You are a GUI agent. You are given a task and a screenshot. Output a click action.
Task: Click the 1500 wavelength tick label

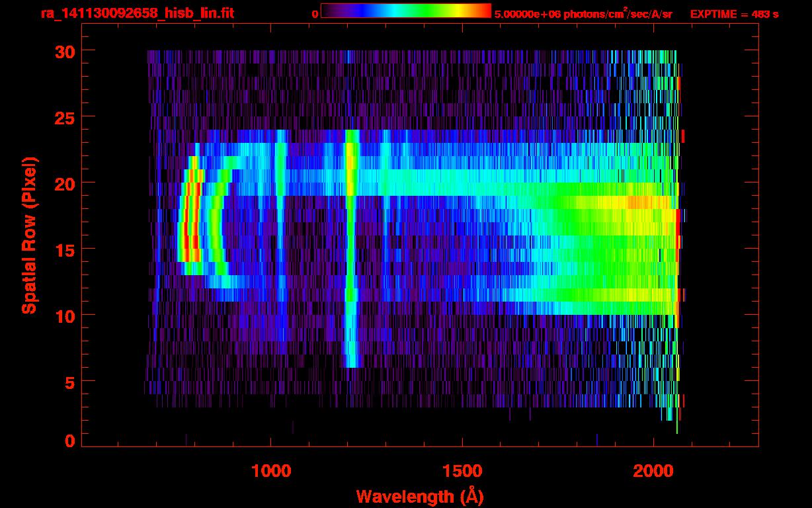[x=462, y=471]
